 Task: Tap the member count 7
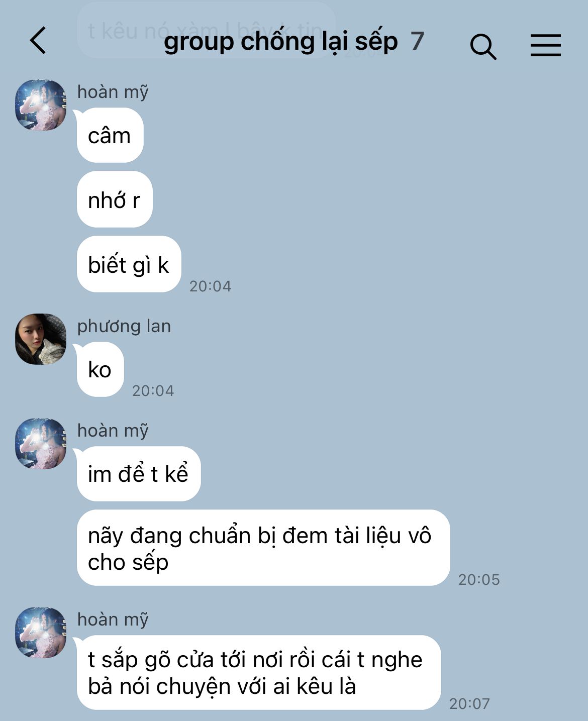coord(417,41)
